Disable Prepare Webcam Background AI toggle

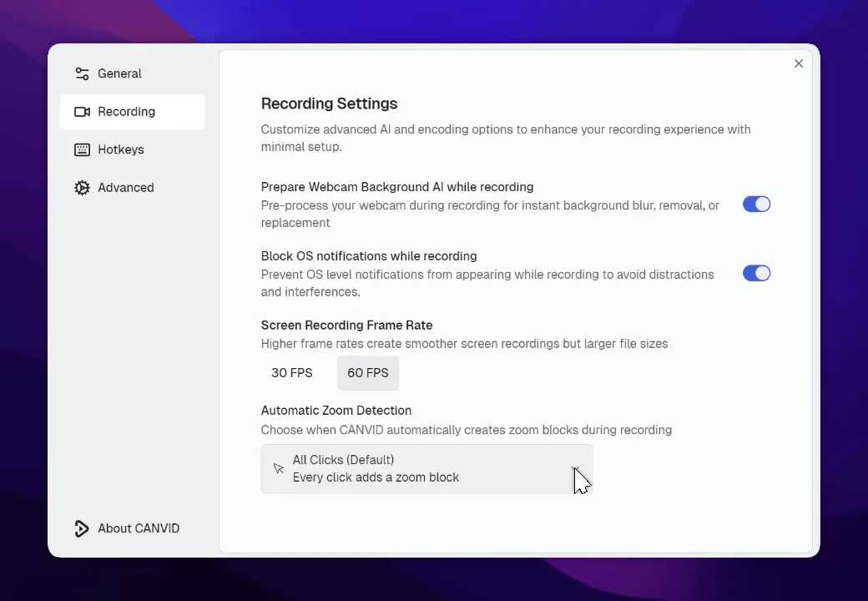pos(756,205)
